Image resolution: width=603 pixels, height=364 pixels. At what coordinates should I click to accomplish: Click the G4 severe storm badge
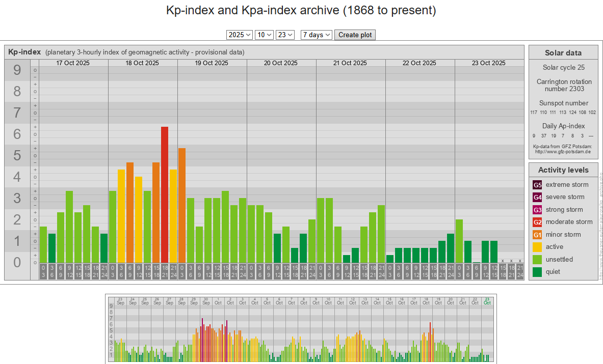pyautogui.click(x=537, y=197)
